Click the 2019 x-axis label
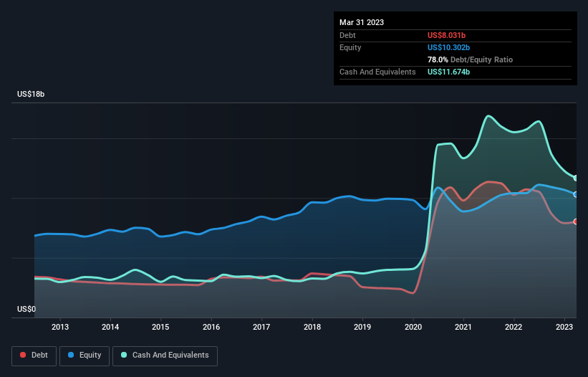The width and height of the screenshot is (588, 377). (362, 327)
